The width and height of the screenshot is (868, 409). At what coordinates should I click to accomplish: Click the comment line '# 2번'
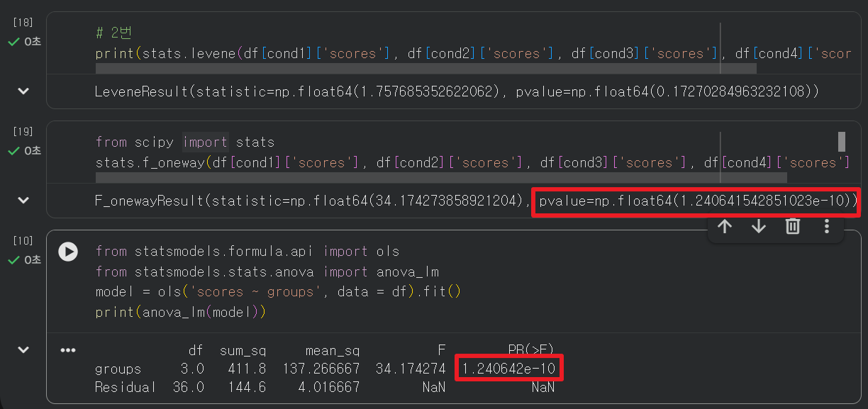pos(114,33)
